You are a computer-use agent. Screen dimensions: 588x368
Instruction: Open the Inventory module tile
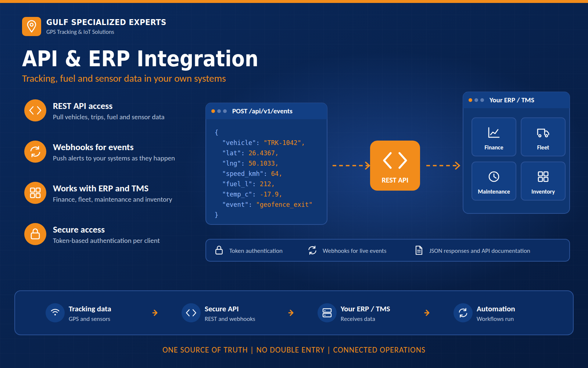(x=543, y=181)
